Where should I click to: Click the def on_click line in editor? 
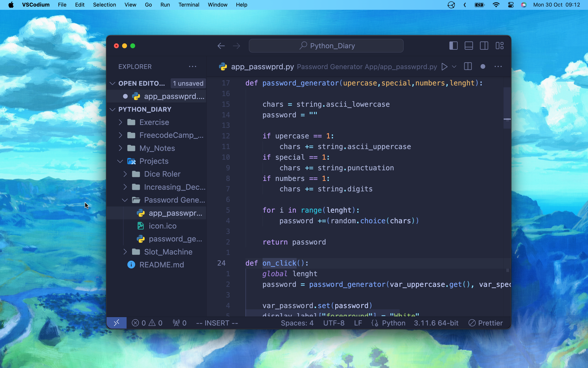coord(277,263)
